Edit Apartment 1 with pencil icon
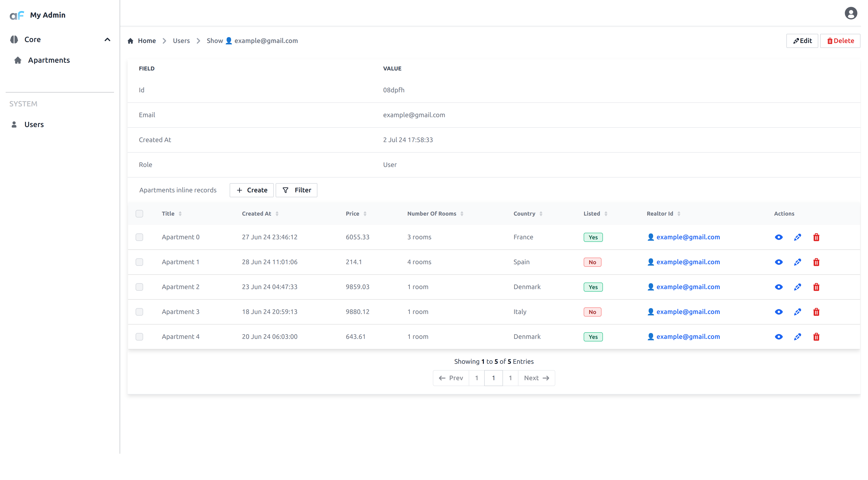 797,262
